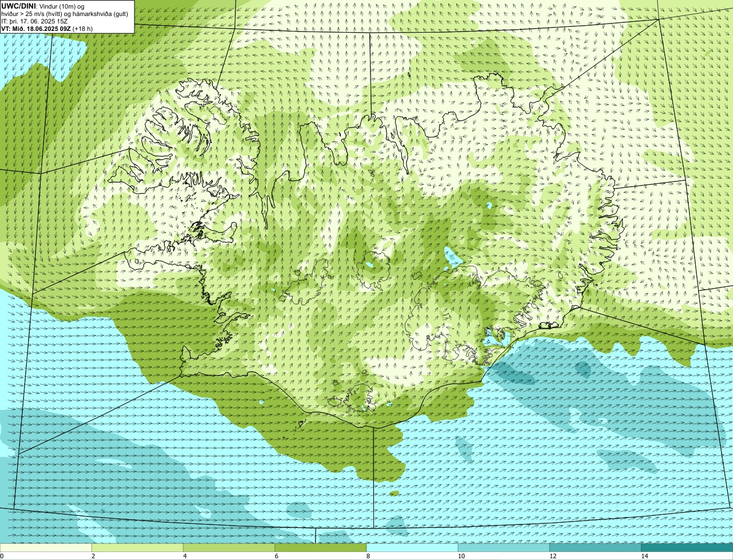Click the 4–6 m/s green legend swatch
Image resolution: width=733 pixels, height=560 pixels.
click(229, 547)
